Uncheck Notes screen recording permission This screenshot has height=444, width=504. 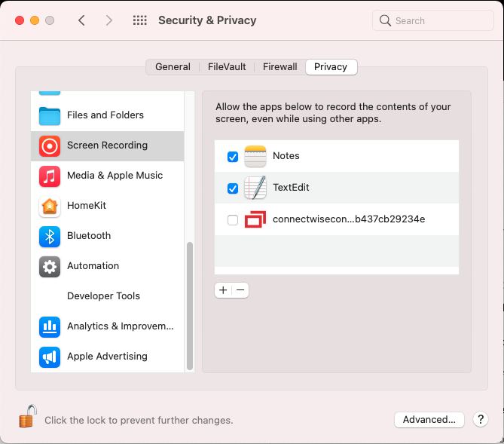pos(233,157)
